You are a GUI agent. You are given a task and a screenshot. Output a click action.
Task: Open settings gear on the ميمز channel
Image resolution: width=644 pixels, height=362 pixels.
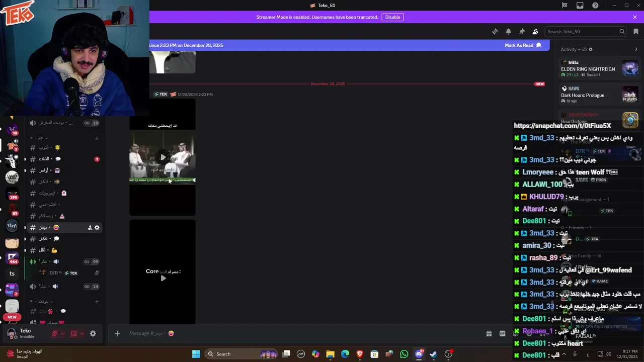point(97,228)
